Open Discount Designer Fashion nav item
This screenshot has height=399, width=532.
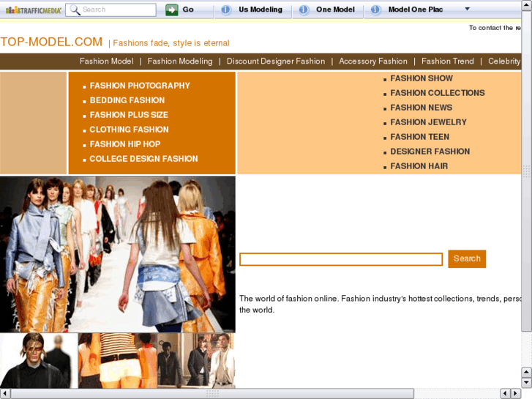coord(275,61)
